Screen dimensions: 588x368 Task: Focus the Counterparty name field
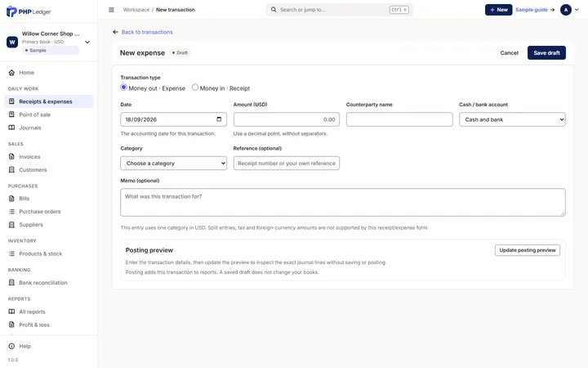pos(399,119)
